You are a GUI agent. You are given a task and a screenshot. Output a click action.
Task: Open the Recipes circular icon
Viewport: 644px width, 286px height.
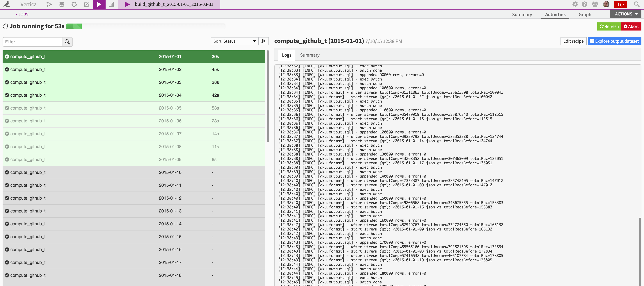[x=74, y=4]
